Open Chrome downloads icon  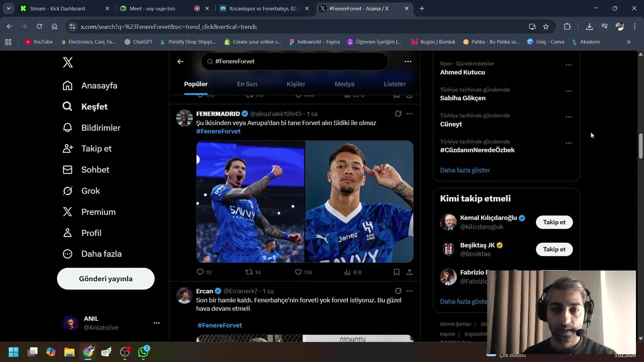[589, 27]
